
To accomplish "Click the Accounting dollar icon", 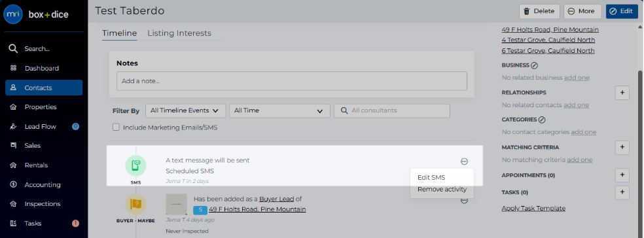I will (x=13, y=184).
